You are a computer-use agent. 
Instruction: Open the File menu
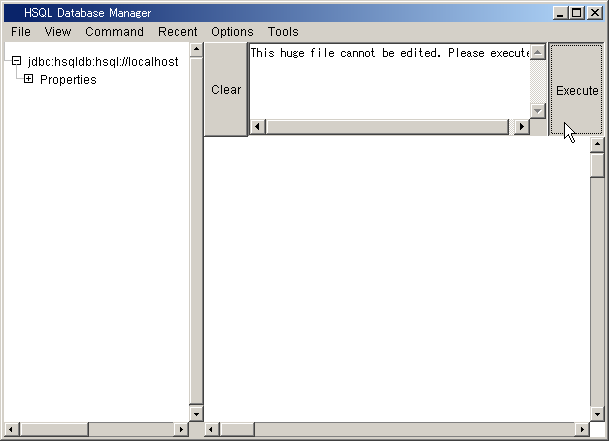coord(21,31)
